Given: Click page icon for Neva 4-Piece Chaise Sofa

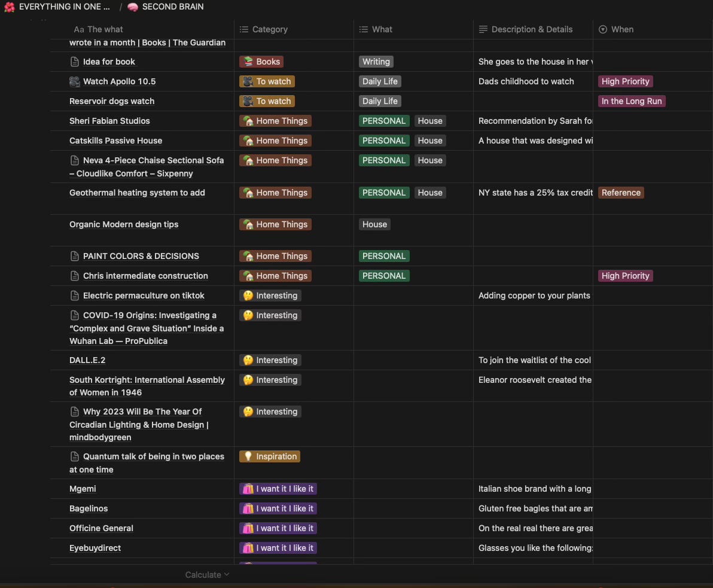Looking at the screenshot, I should tap(75, 160).
